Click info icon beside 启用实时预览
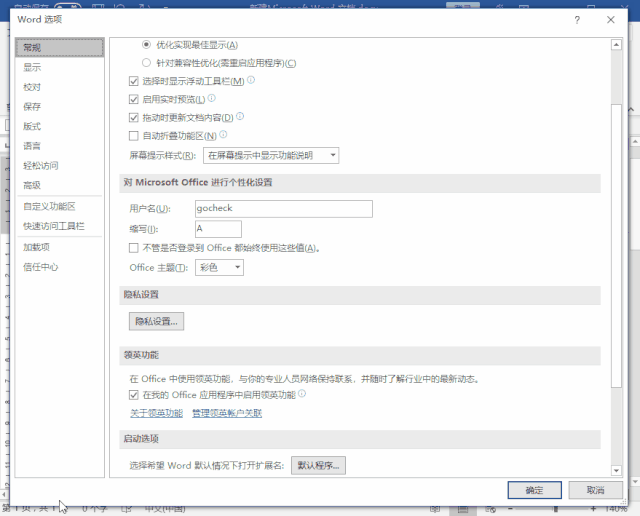The height and width of the screenshot is (516, 640). [211, 98]
